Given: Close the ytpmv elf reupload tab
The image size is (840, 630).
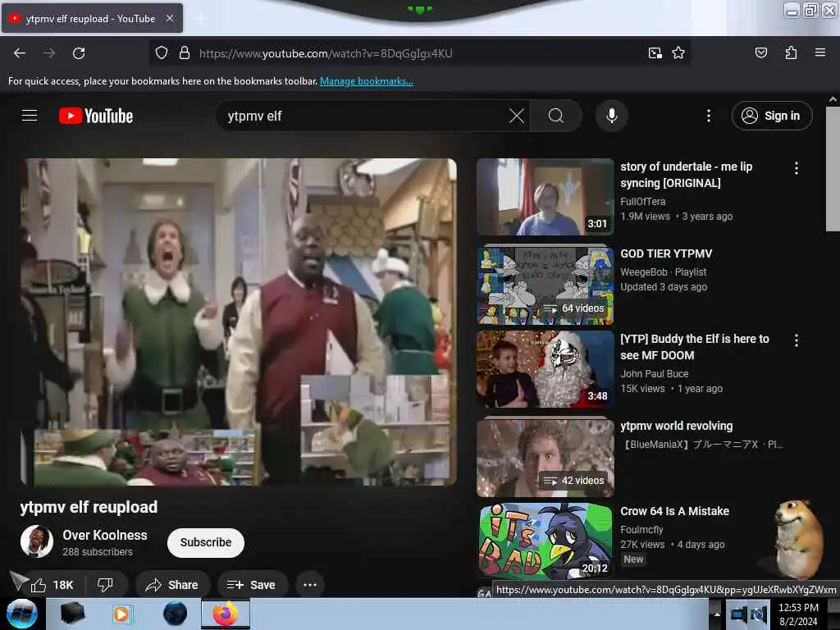Looking at the screenshot, I should point(170,18).
